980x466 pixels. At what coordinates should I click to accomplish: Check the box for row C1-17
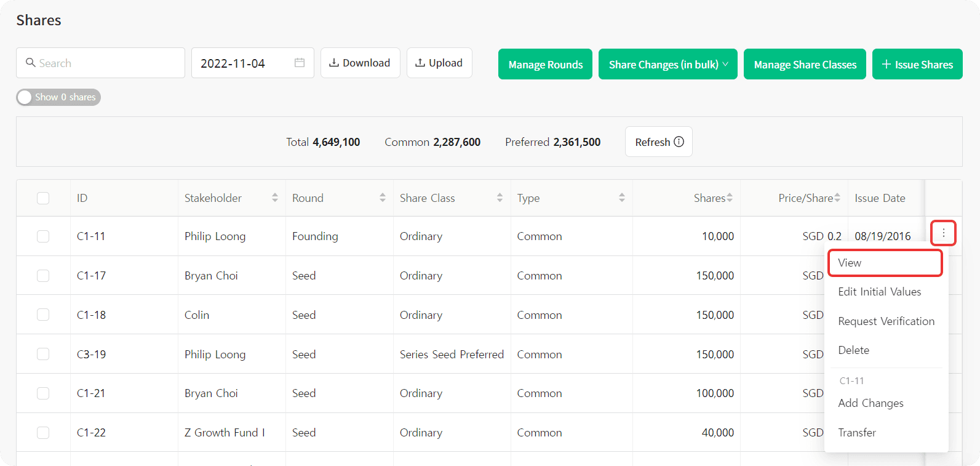tap(43, 276)
